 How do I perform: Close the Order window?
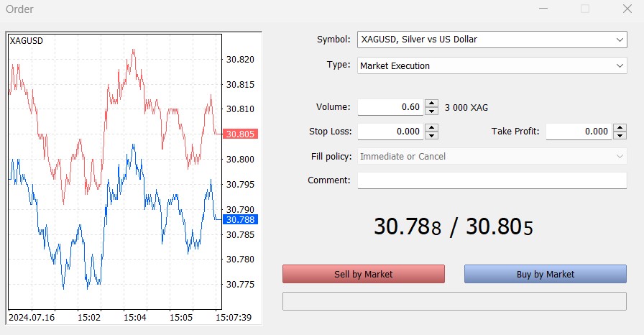pyautogui.click(x=627, y=9)
